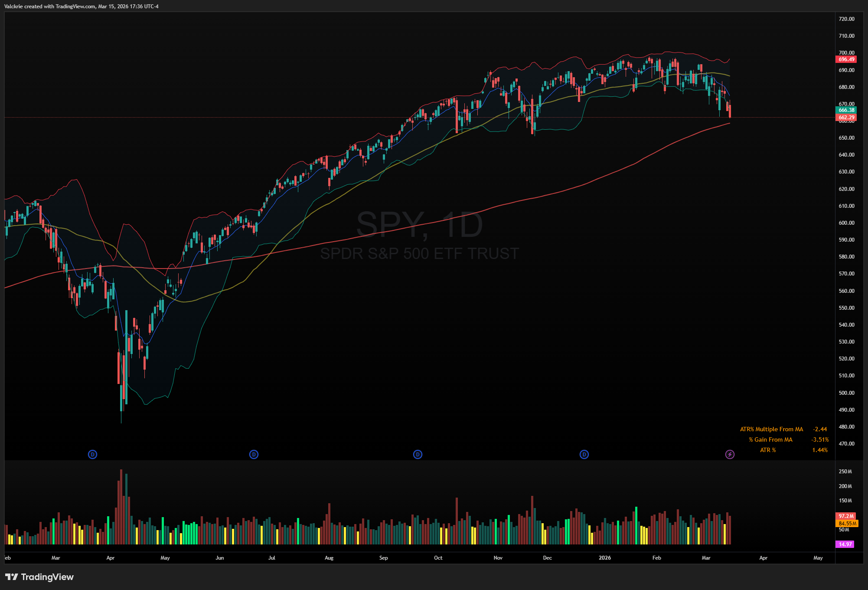Click the Sep label on the time axis
868x590 pixels.
coord(383,558)
